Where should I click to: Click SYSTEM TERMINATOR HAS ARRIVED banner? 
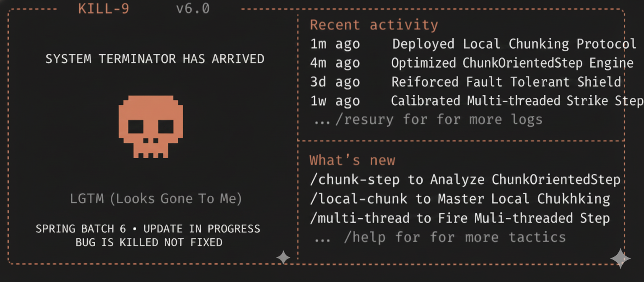155,59
